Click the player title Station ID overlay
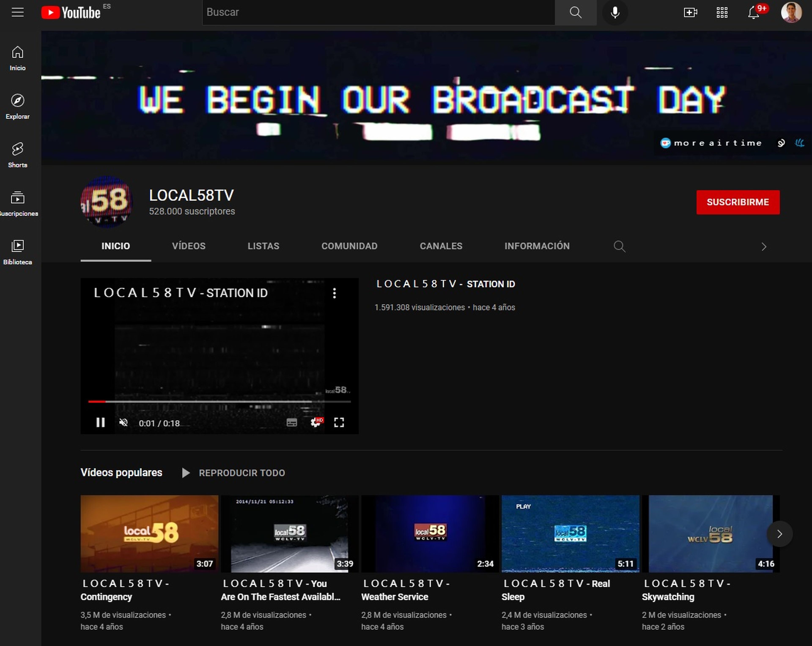 [180, 293]
